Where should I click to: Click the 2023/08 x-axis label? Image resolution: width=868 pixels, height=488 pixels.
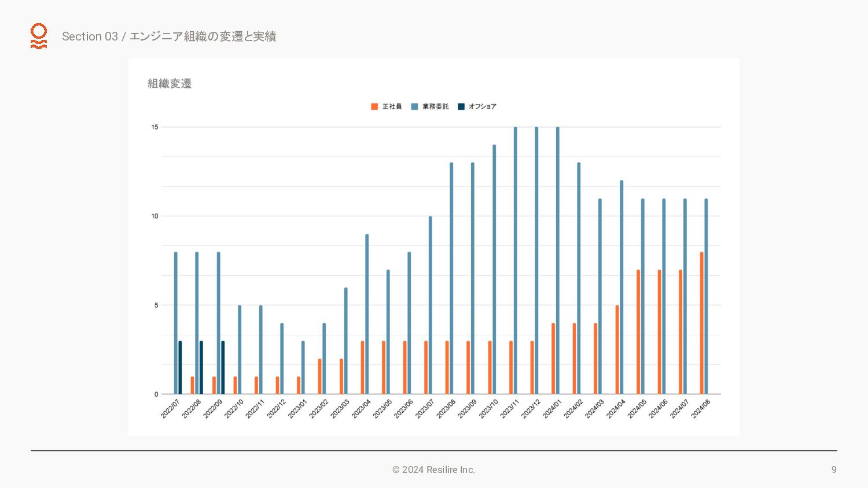pos(446,409)
